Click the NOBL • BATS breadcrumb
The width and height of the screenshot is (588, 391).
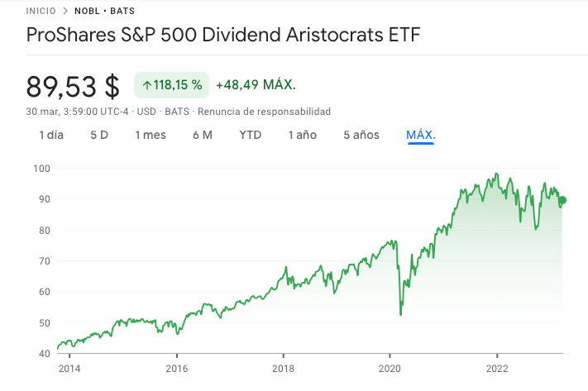coord(104,12)
